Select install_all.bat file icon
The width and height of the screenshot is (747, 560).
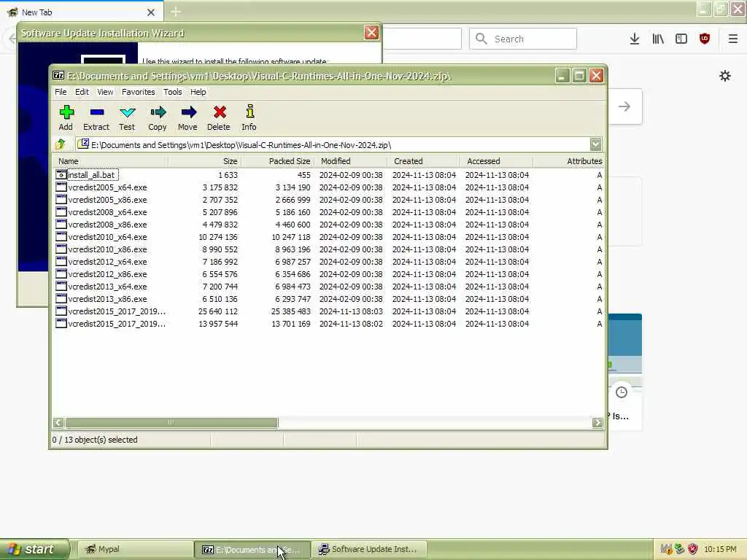click(x=61, y=175)
